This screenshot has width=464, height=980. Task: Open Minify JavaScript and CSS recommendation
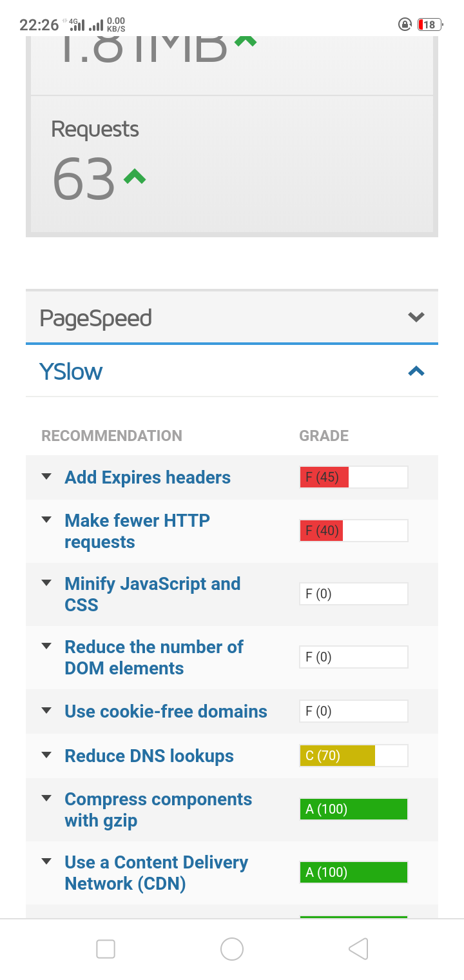click(152, 594)
